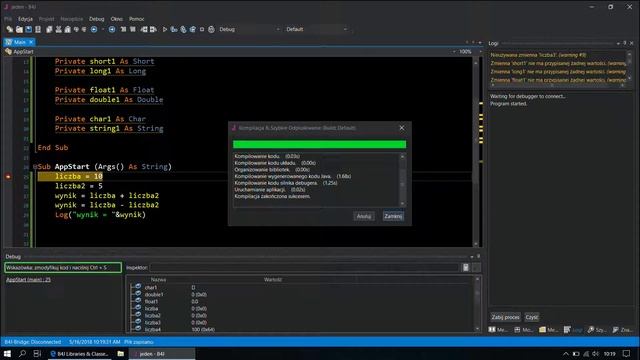Click the open file icon in the toolbar
640x360 pixels.
click(19, 29)
